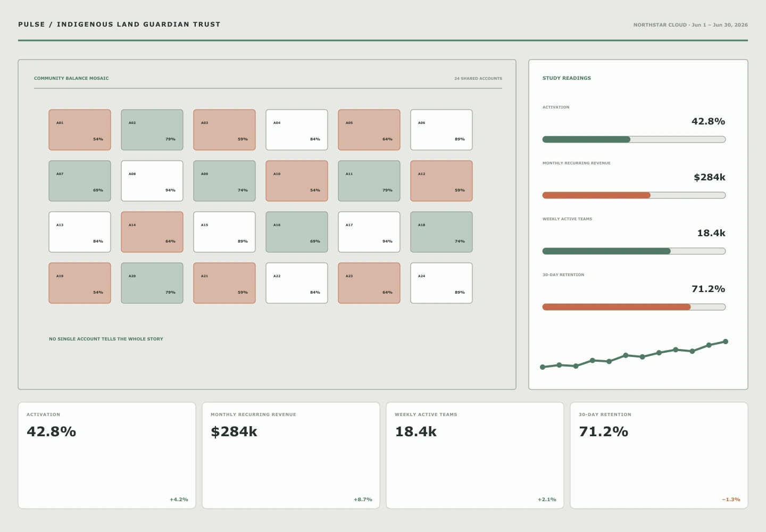The height and width of the screenshot is (532, 766).
Task: Click the "Study Readings" heading
Action: (x=567, y=78)
